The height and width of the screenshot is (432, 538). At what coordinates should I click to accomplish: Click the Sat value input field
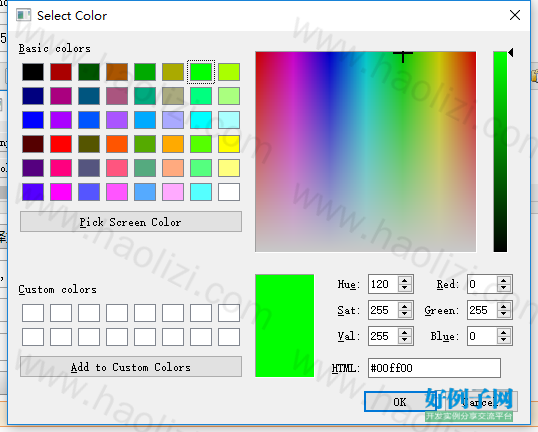[x=383, y=310]
